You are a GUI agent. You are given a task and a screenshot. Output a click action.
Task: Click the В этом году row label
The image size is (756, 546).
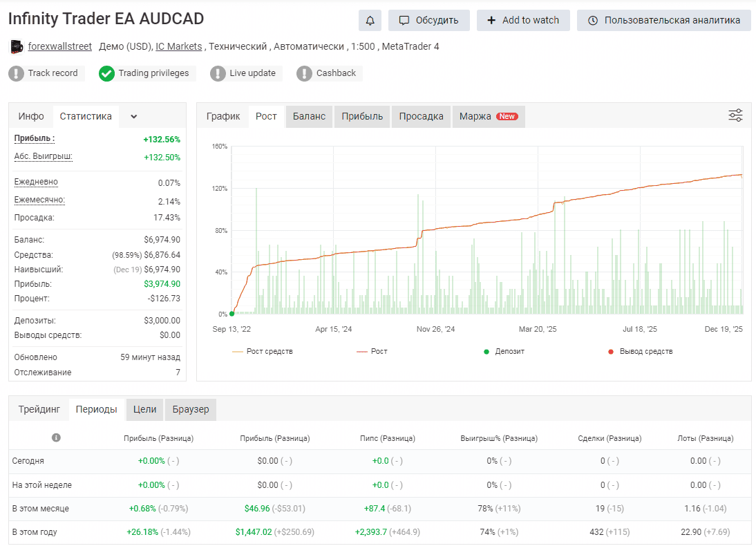(x=35, y=532)
